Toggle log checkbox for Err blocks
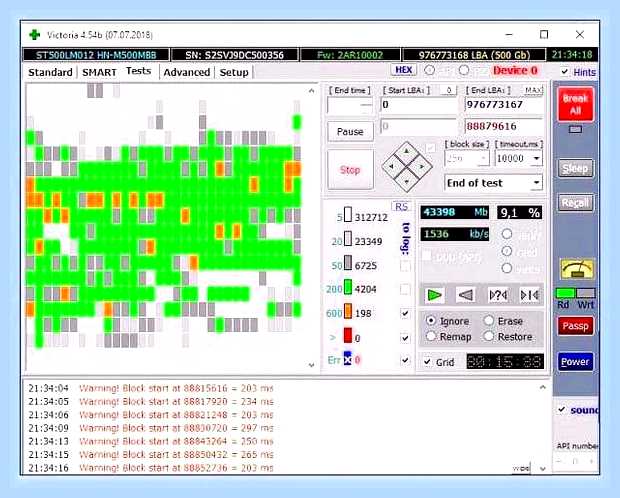Screen dimensions: 620x498 [x=405, y=360]
